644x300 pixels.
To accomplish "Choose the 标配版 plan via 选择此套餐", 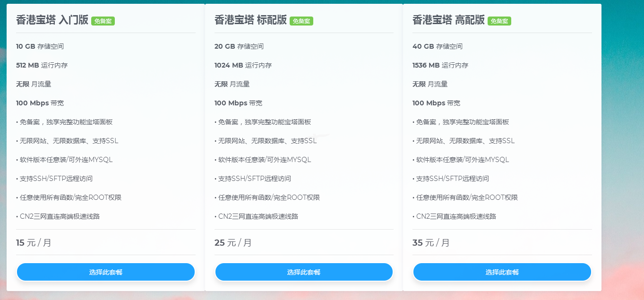I will click(304, 272).
